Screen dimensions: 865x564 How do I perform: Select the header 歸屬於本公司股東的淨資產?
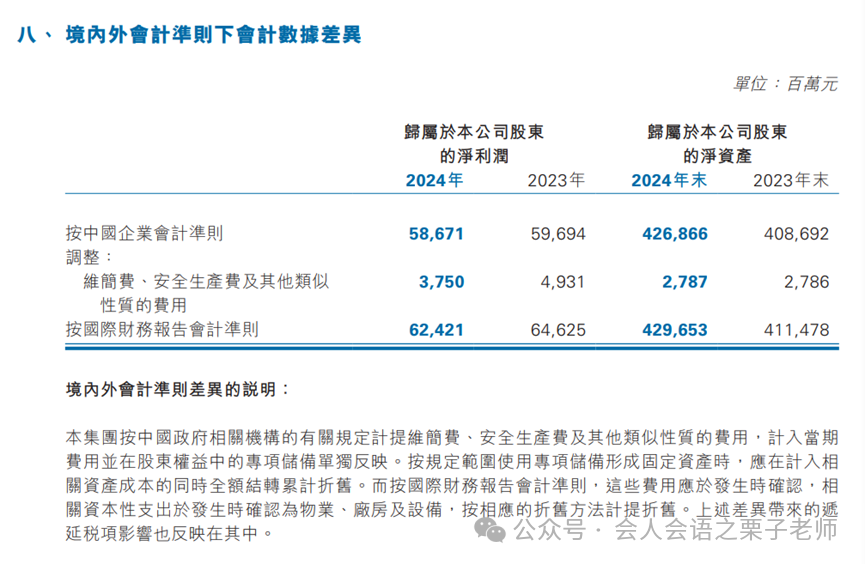tap(717, 144)
